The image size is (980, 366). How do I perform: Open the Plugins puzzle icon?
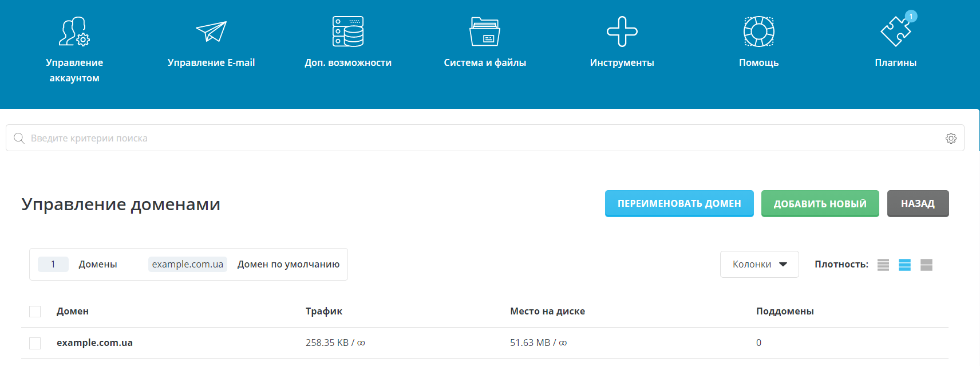pos(895,32)
